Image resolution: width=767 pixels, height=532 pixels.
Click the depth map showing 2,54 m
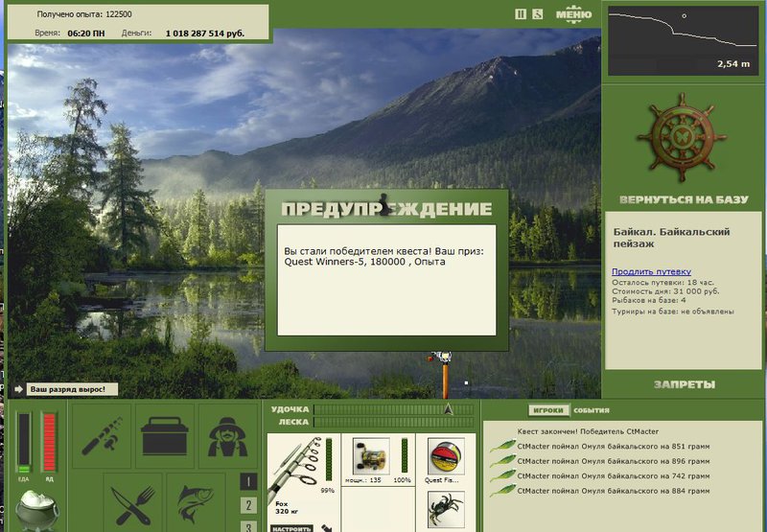click(683, 41)
